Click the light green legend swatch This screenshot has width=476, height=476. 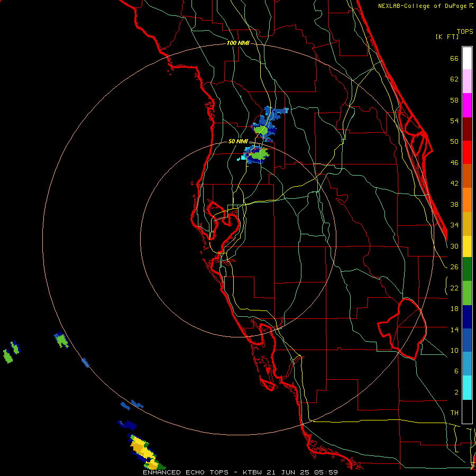[467, 293]
